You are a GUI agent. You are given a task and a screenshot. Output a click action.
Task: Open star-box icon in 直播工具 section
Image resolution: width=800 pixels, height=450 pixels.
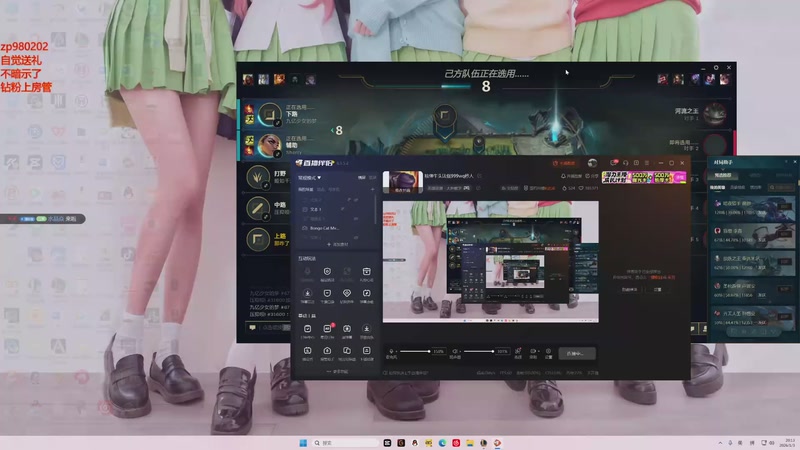coord(346,331)
